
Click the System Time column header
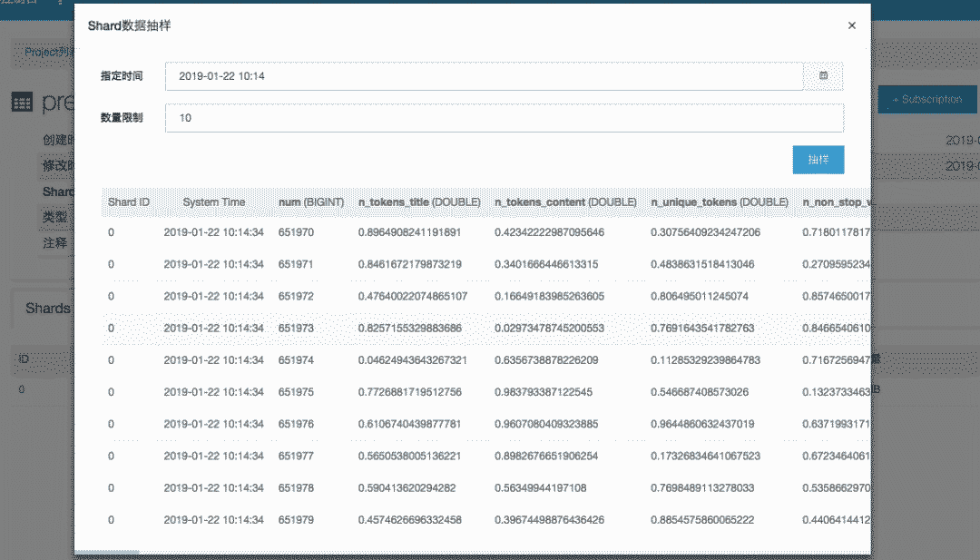213,201
